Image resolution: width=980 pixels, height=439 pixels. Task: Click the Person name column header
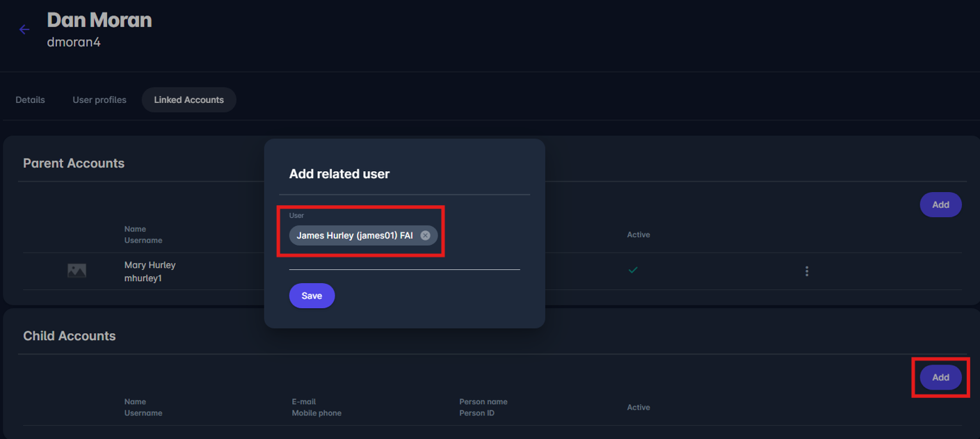483,401
